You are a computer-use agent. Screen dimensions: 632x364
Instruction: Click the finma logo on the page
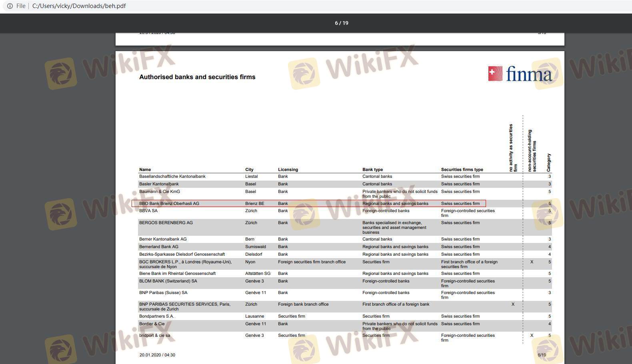click(x=520, y=74)
